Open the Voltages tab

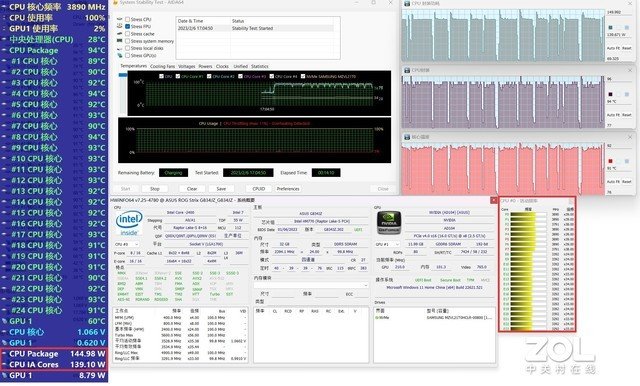pos(187,66)
